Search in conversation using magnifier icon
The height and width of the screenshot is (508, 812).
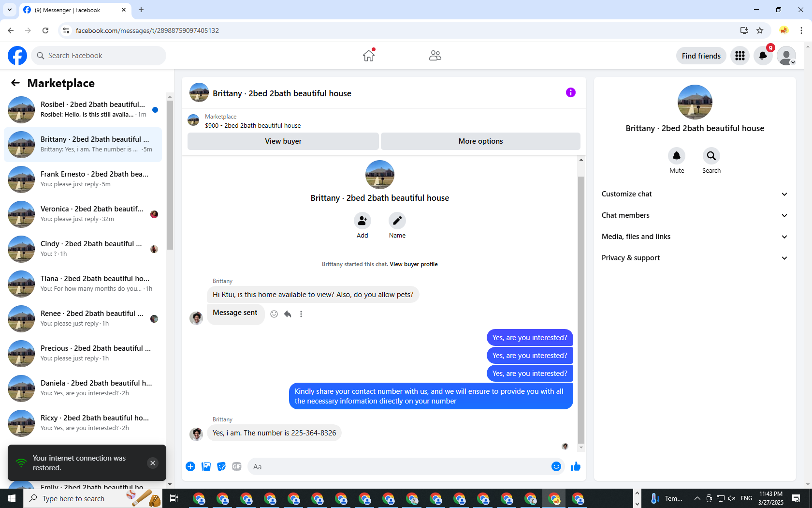[711, 156]
